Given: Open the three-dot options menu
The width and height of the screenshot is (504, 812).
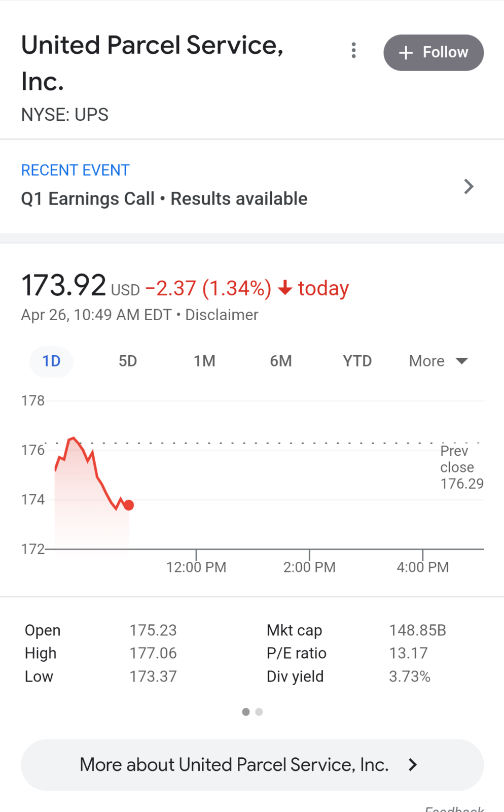Looking at the screenshot, I should [x=354, y=50].
